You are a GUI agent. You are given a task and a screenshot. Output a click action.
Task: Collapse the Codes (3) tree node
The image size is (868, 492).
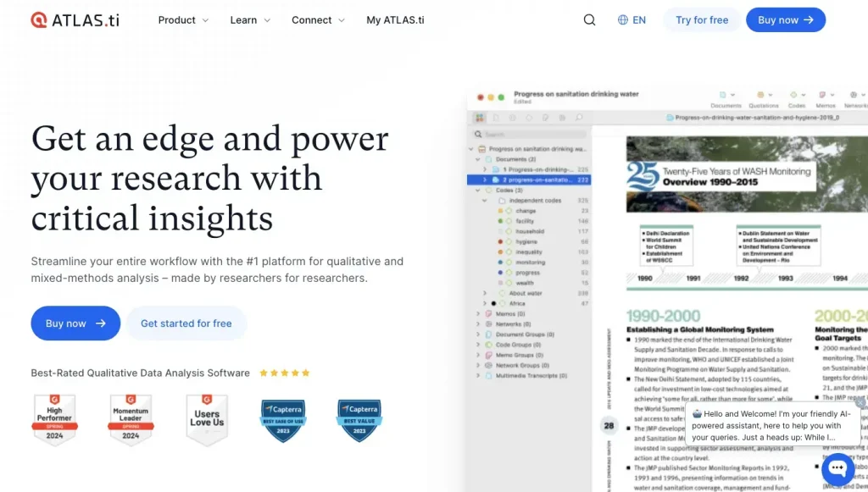click(478, 191)
